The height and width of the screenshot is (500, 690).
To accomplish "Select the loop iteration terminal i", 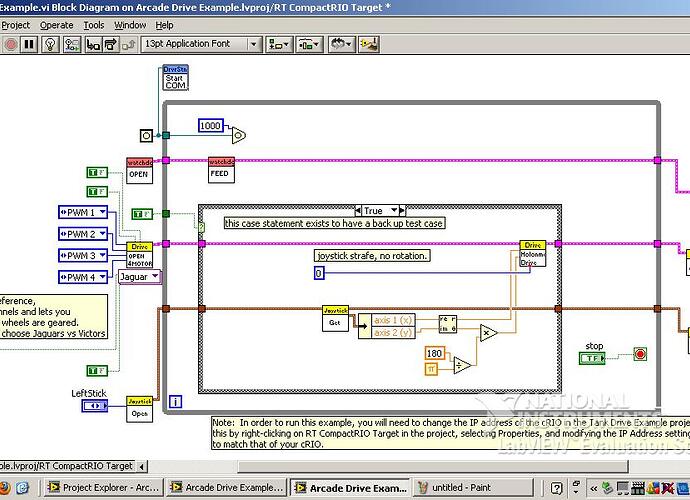I will (x=175, y=401).
